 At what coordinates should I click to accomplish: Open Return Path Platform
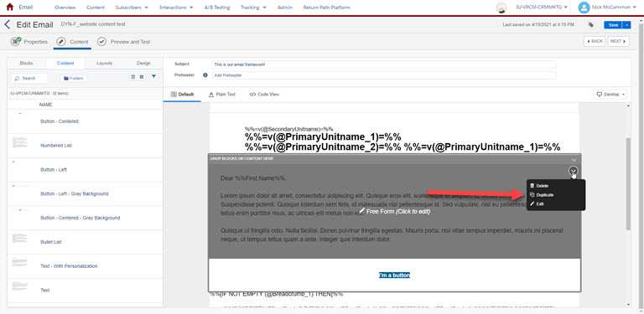pyautogui.click(x=326, y=8)
